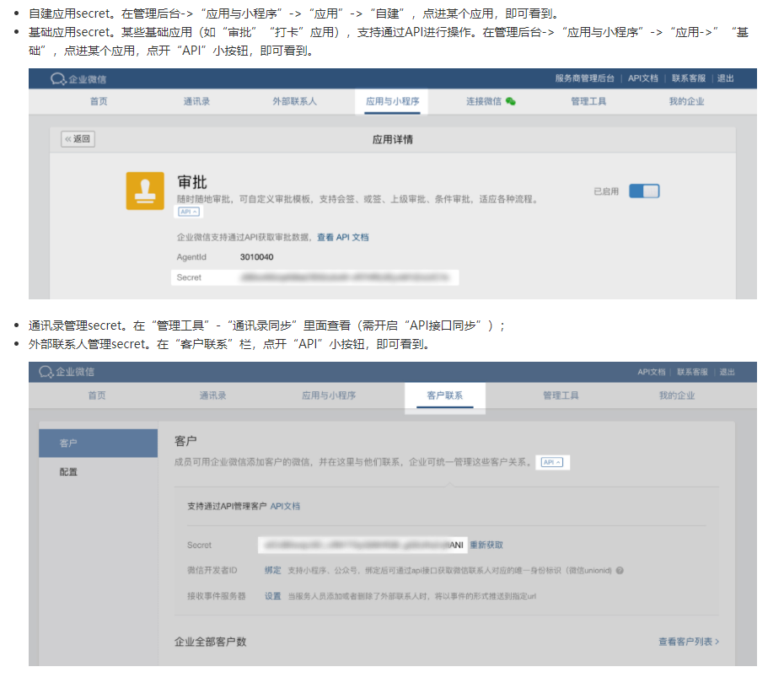Click 联系客服 in the first header

coord(689,78)
